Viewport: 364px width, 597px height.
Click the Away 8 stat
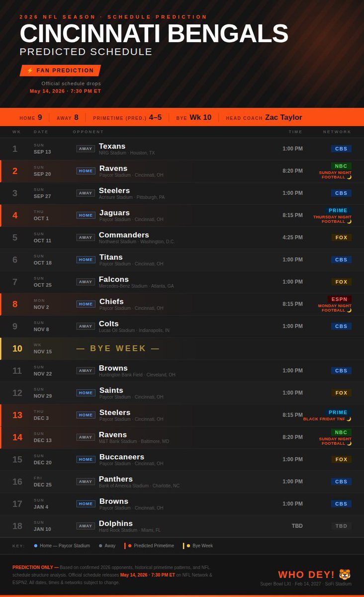68,117
